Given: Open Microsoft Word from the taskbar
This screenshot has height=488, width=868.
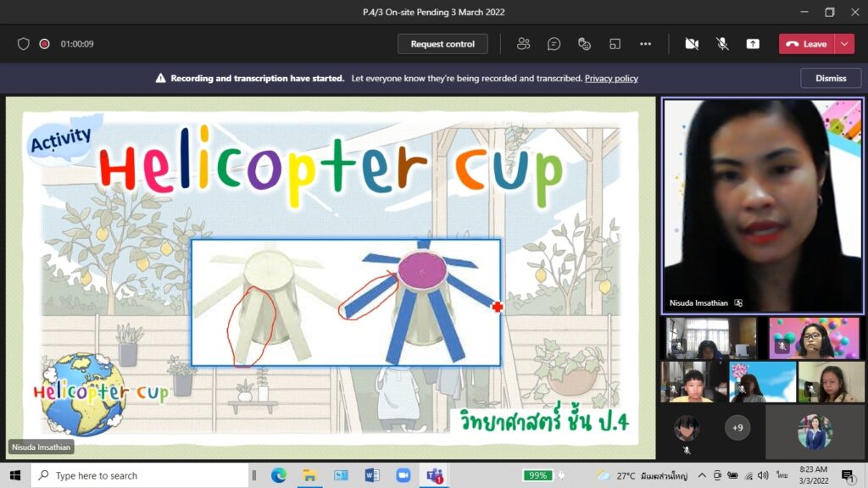Looking at the screenshot, I should 371,475.
